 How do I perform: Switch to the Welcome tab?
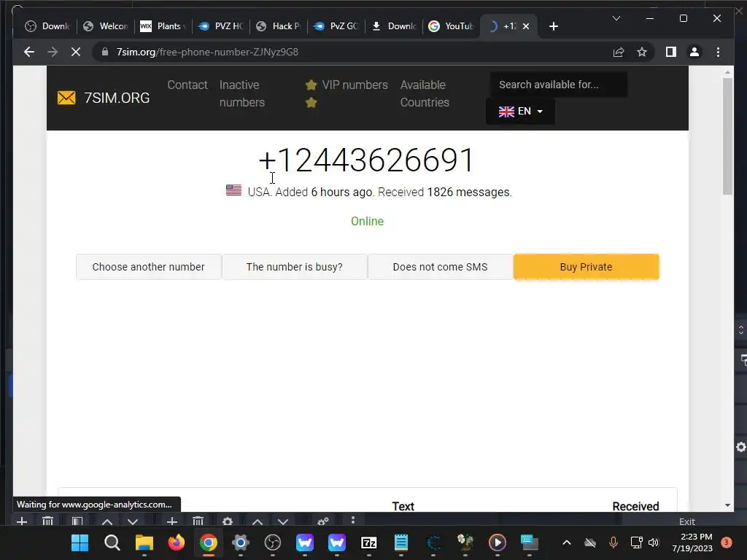tap(106, 26)
